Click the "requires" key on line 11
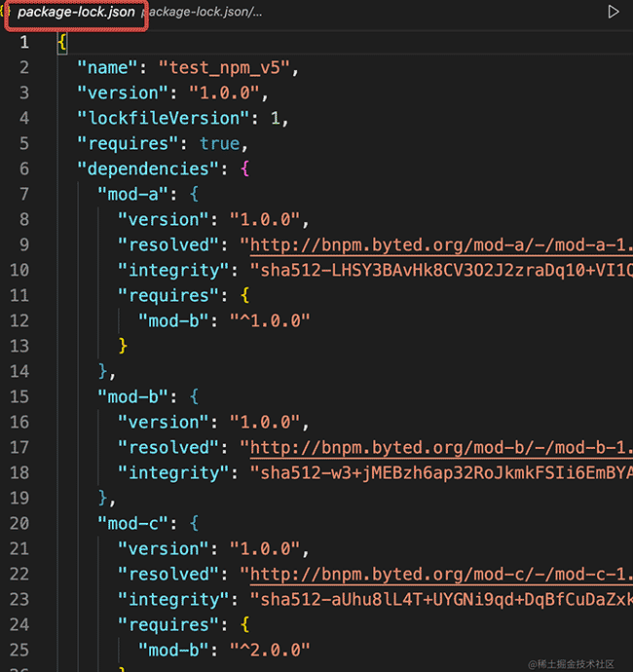 [168, 296]
